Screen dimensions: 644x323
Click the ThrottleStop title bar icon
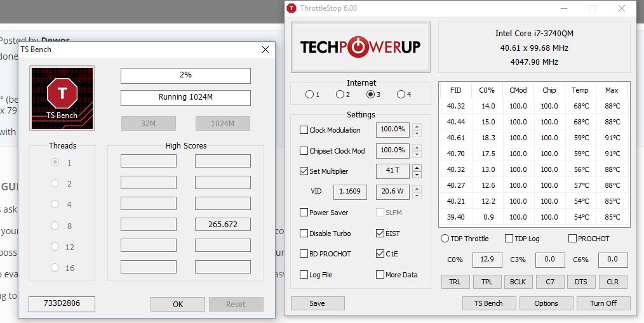(292, 8)
